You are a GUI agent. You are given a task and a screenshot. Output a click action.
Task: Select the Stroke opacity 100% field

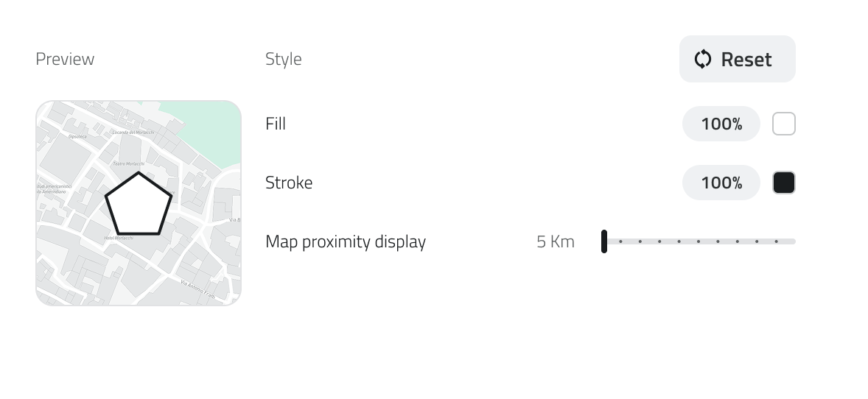tap(721, 183)
